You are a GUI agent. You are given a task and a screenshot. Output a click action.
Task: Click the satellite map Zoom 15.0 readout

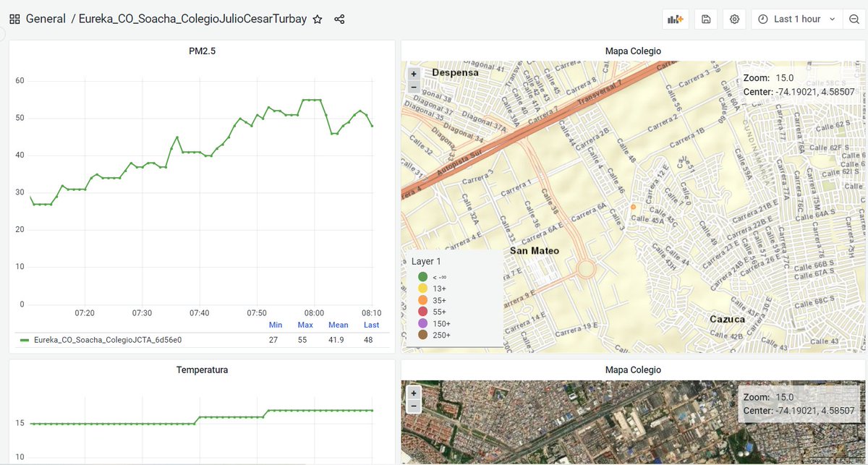tap(768, 397)
